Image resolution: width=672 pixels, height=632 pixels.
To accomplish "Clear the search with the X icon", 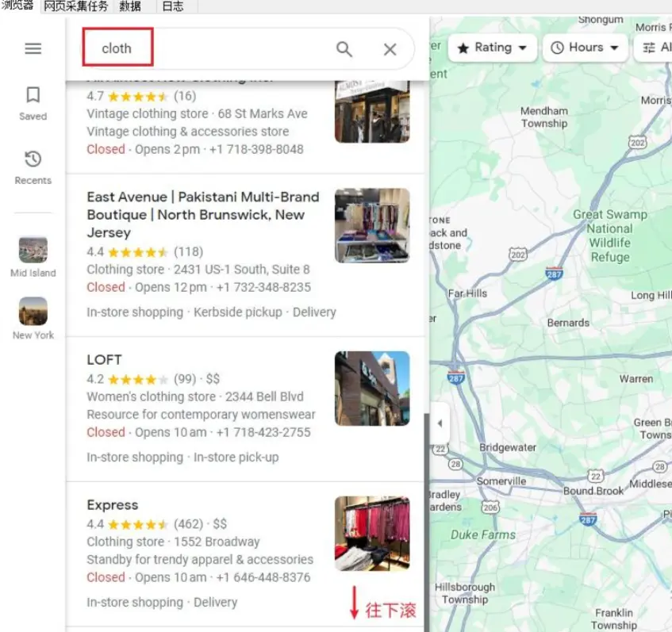I will click(x=390, y=49).
